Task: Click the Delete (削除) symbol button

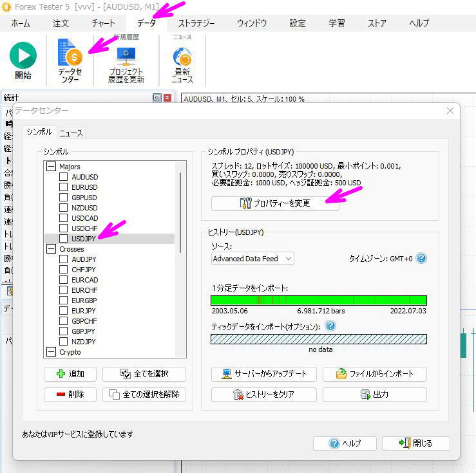Action: pos(70,394)
